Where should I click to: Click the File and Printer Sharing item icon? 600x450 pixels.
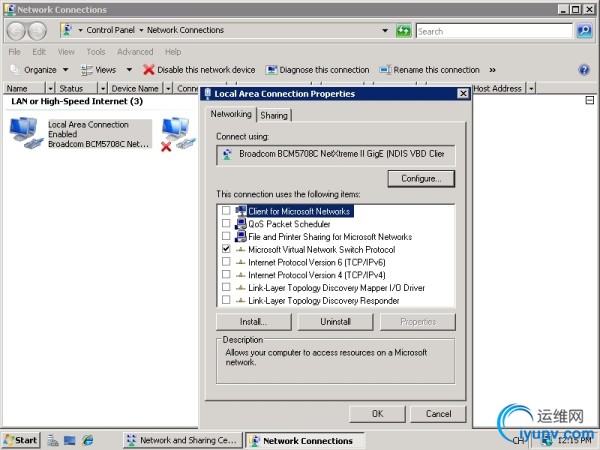point(241,236)
